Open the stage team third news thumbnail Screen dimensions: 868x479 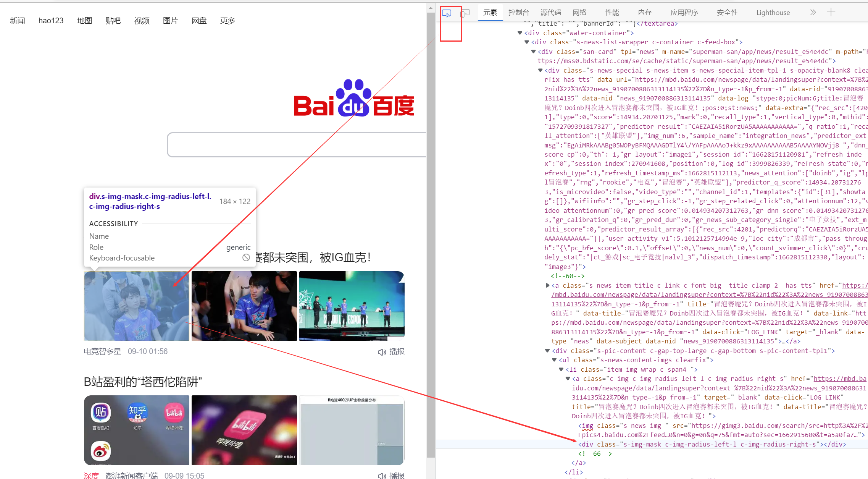pyautogui.click(x=352, y=306)
